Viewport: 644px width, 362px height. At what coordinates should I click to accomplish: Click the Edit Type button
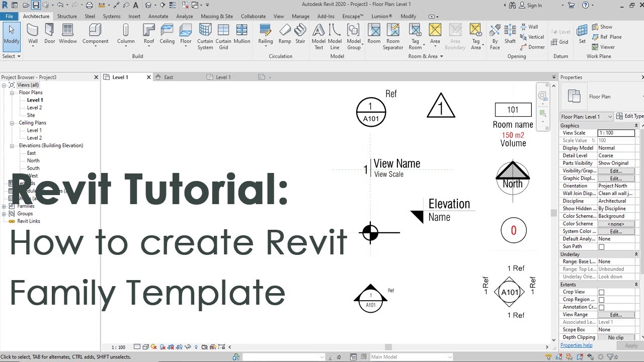[630, 116]
